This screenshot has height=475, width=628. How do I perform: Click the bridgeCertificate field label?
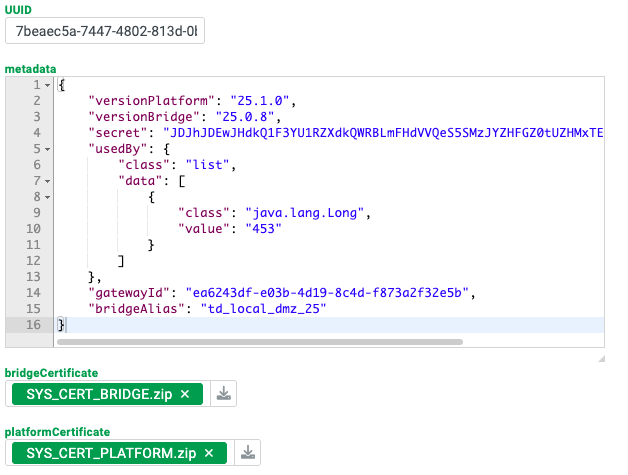coord(51,373)
